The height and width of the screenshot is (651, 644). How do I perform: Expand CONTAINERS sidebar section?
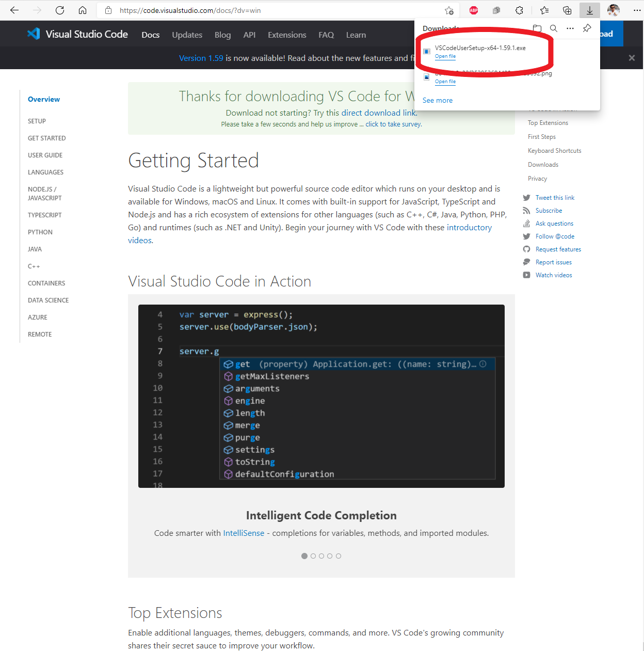pyautogui.click(x=46, y=283)
